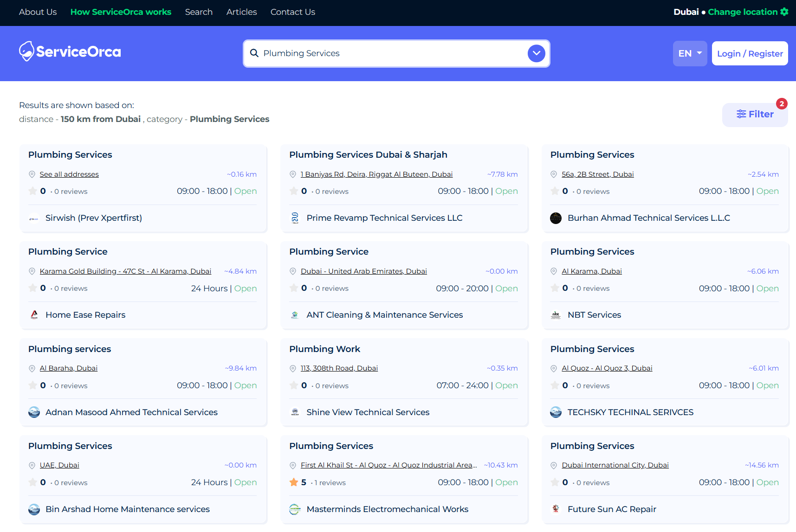
Task: Select the Burhan Ahmad Technical Services avatar
Action: click(556, 218)
